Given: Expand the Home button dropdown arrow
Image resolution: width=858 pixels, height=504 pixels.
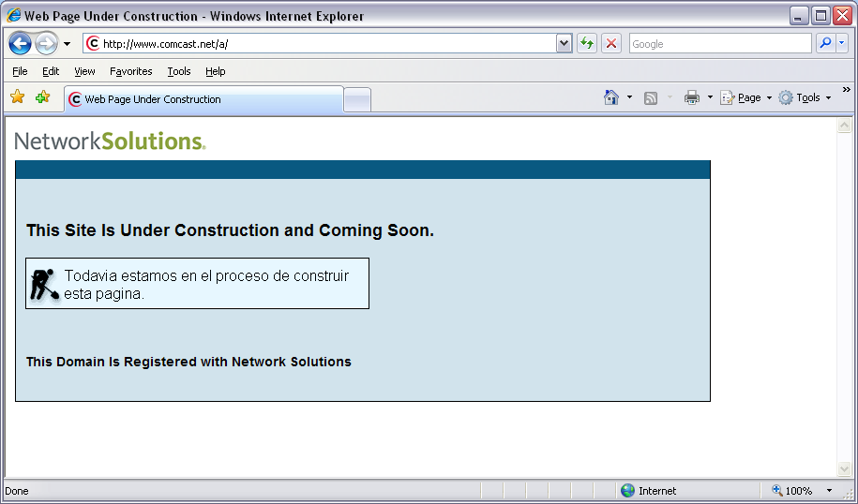Looking at the screenshot, I should [629, 97].
